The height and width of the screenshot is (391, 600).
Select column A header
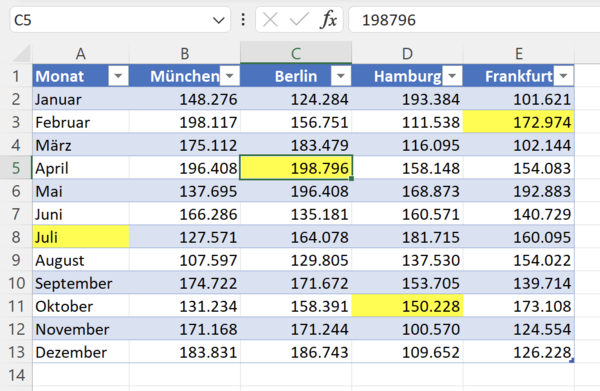coord(81,53)
